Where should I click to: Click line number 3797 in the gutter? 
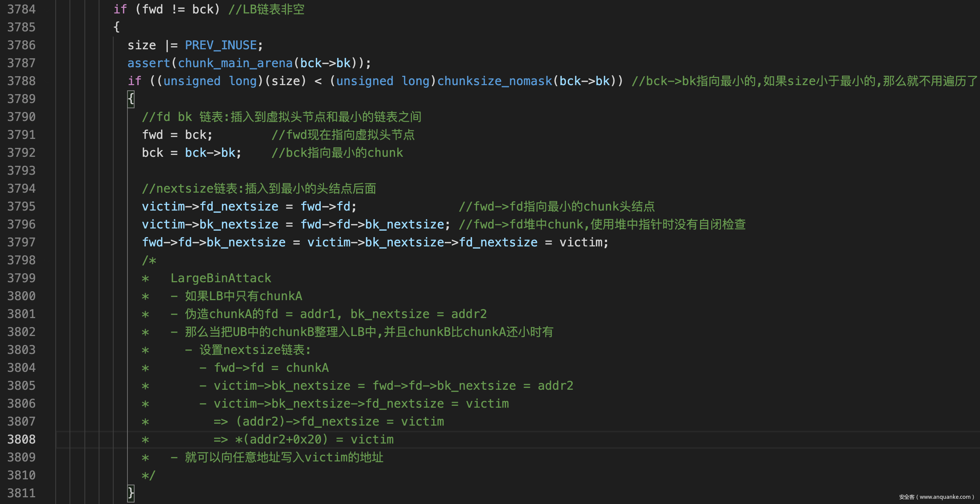point(21,242)
